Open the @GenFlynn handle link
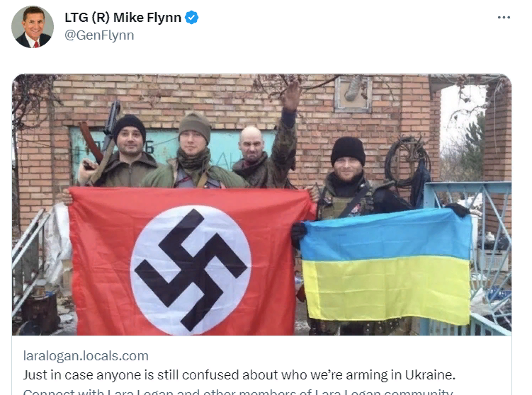This screenshot has height=395, width=532. pos(99,35)
